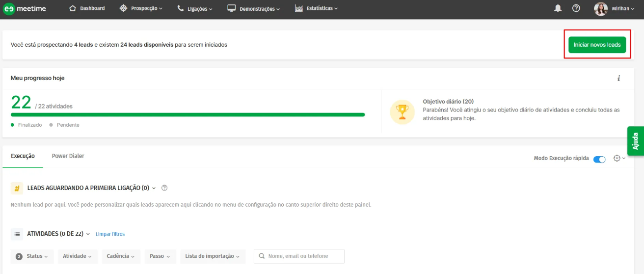Expand the Atividades (0 de 22) section
Viewport: 644px width, 274px height.
tap(58, 234)
